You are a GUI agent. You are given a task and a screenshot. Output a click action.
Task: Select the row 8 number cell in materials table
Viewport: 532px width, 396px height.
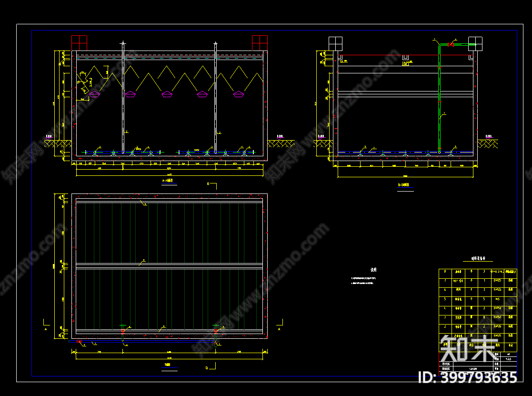click(445, 272)
